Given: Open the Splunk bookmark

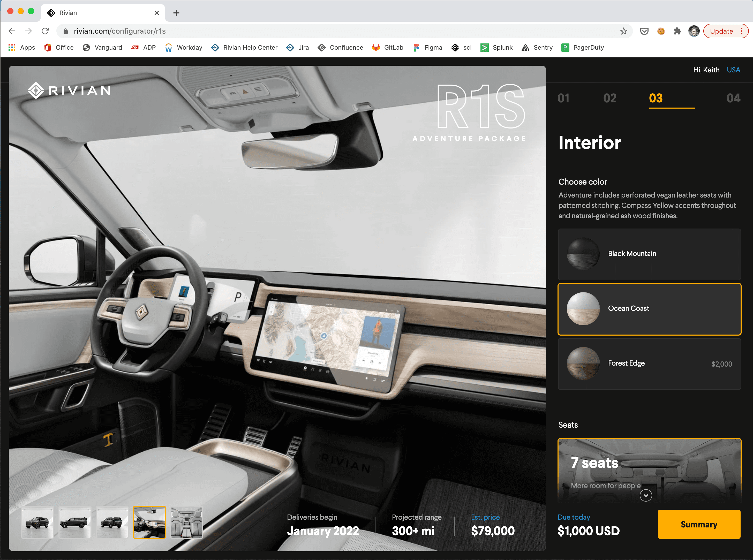Looking at the screenshot, I should pyautogui.click(x=497, y=48).
